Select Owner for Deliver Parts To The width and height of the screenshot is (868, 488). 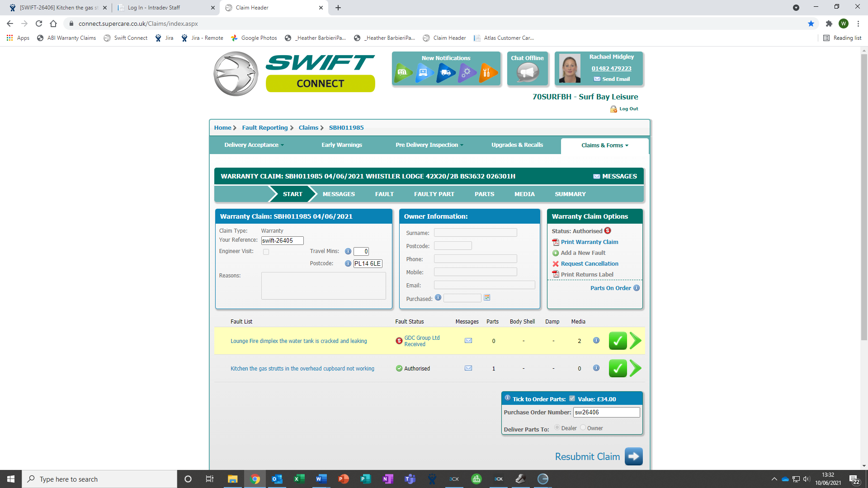click(583, 427)
